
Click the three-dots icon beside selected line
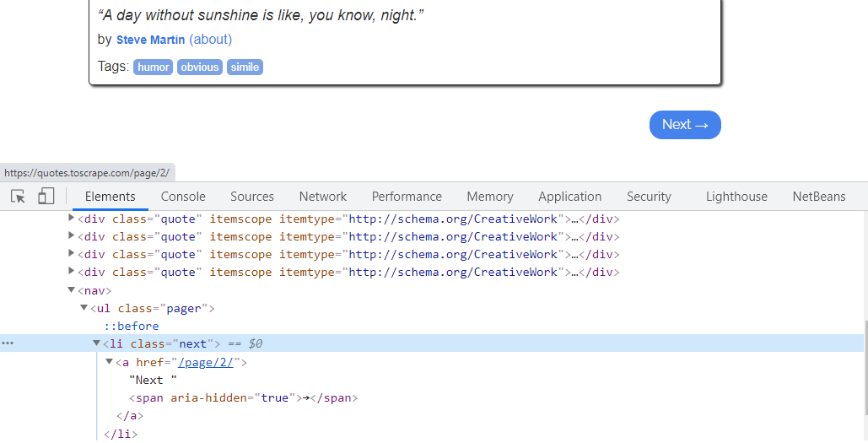[8, 343]
